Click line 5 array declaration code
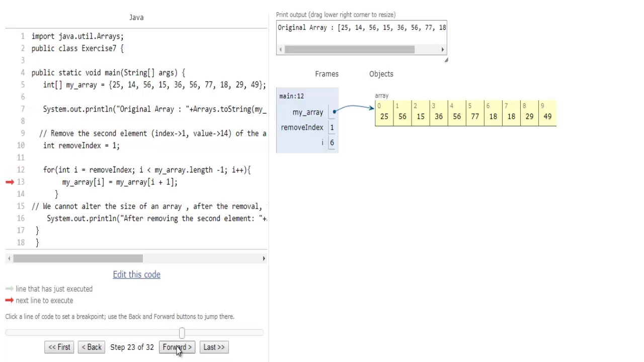This screenshot has width=644, height=362. coord(154,84)
